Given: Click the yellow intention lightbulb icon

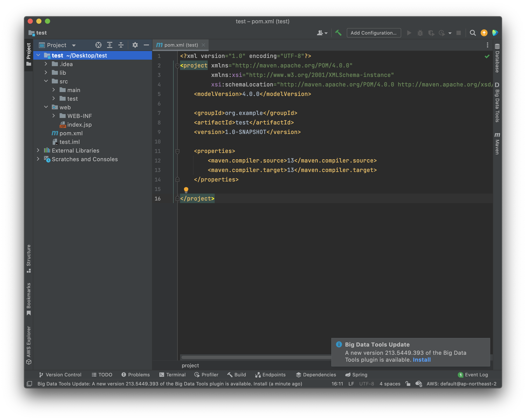Looking at the screenshot, I should pyautogui.click(x=186, y=190).
